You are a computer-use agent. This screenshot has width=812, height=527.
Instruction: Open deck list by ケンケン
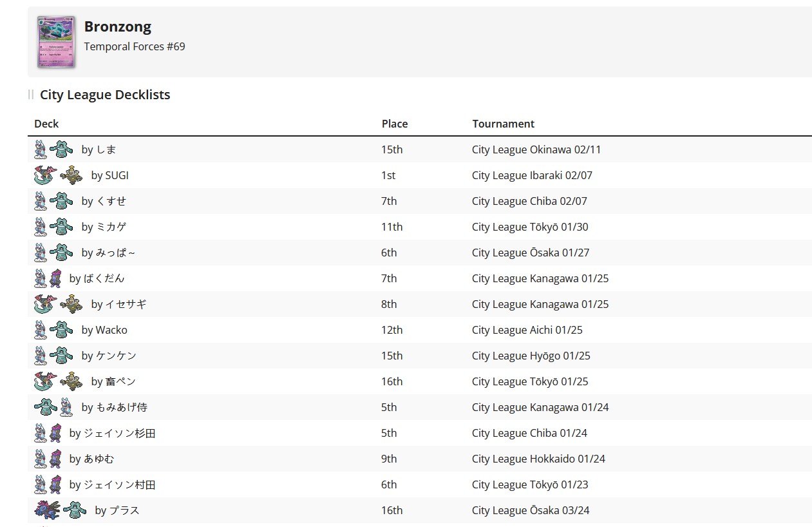click(109, 356)
